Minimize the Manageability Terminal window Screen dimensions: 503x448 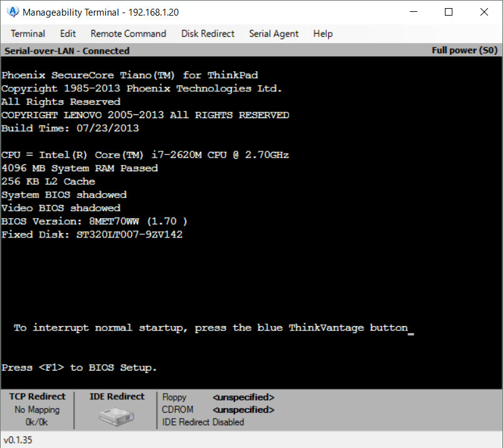click(x=413, y=12)
